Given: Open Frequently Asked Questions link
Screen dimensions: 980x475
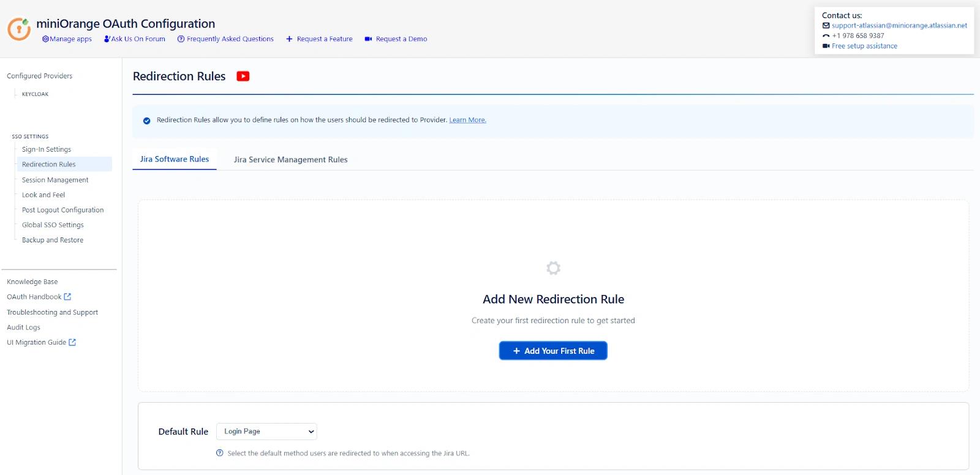Looking at the screenshot, I should (x=225, y=39).
